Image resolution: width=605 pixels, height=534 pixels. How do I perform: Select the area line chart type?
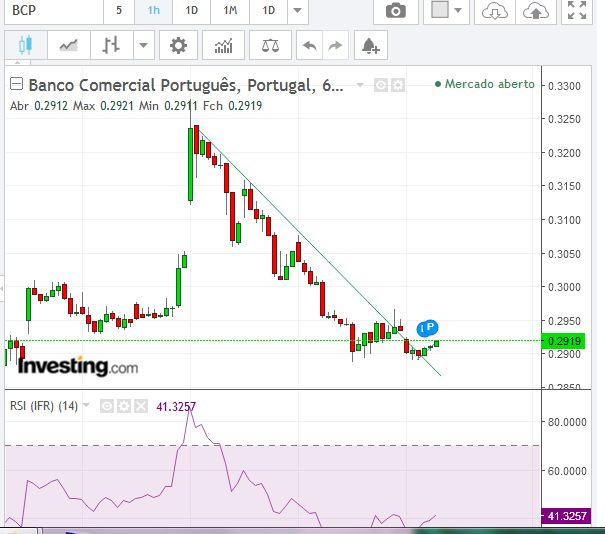pyautogui.click(x=69, y=46)
